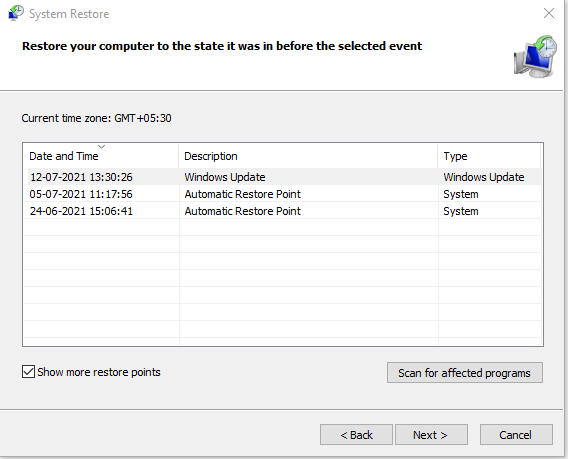Proceed with the Next button
Screen dimensions: 568x459
[431, 435]
